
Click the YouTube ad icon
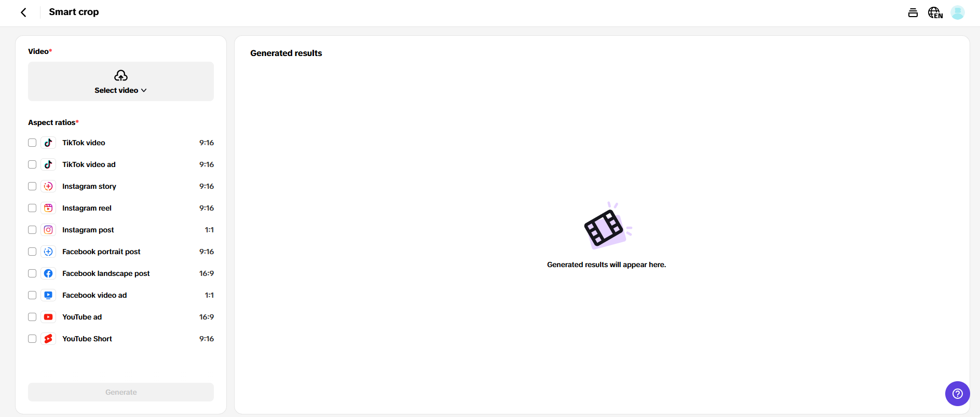click(x=48, y=317)
